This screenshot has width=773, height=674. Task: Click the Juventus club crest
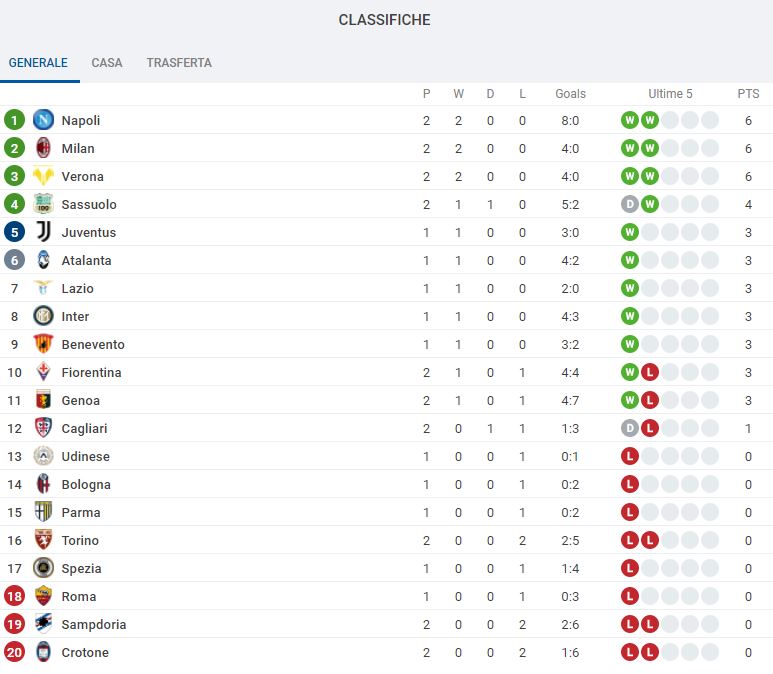point(43,232)
